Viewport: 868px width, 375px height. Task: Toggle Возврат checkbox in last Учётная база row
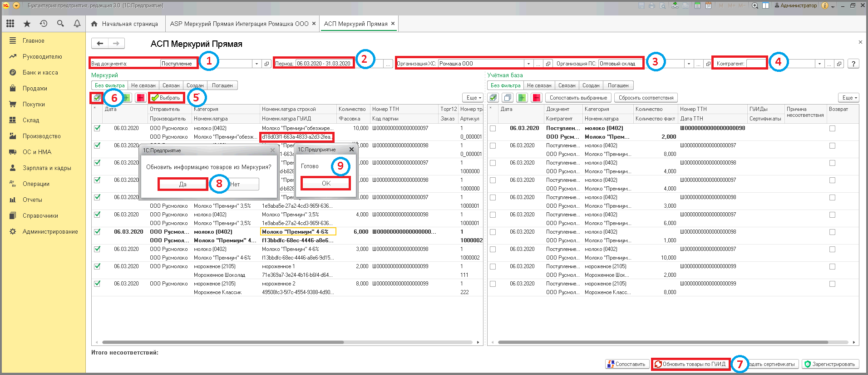pos(832,284)
